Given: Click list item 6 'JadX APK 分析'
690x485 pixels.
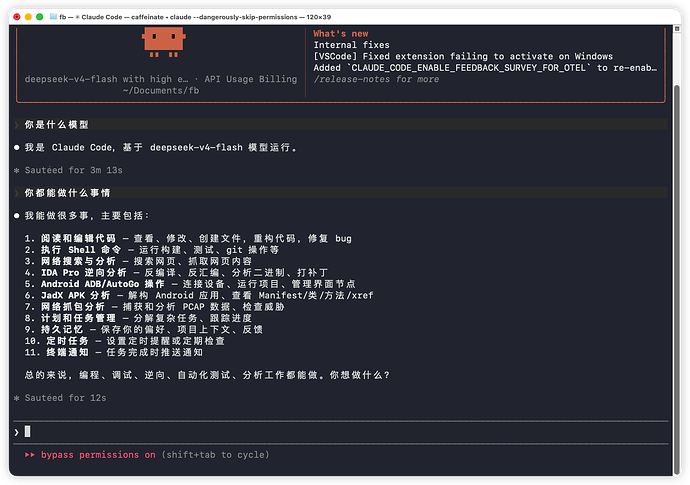Looking at the screenshot, I should [x=199, y=295].
